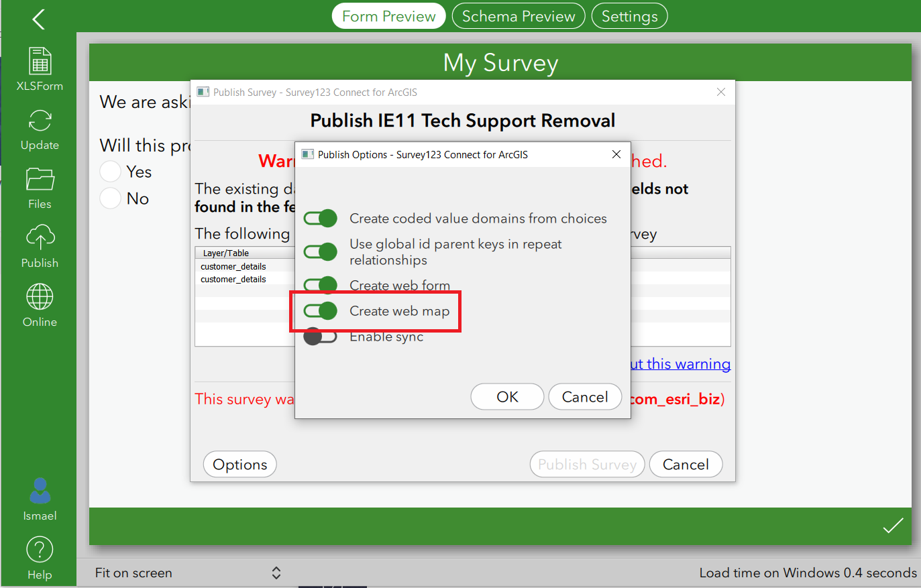This screenshot has width=921, height=588.
Task: Cancel the Publish Survey dialog
Action: pyautogui.click(x=686, y=465)
